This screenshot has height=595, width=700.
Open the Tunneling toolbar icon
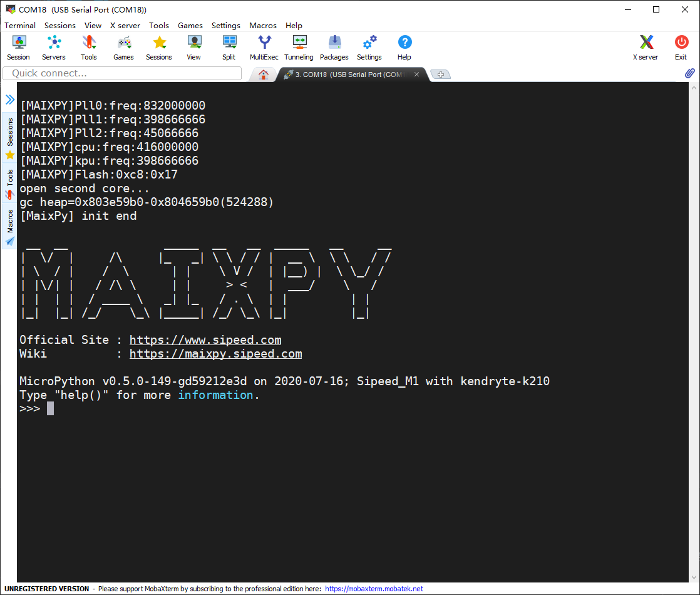299,48
